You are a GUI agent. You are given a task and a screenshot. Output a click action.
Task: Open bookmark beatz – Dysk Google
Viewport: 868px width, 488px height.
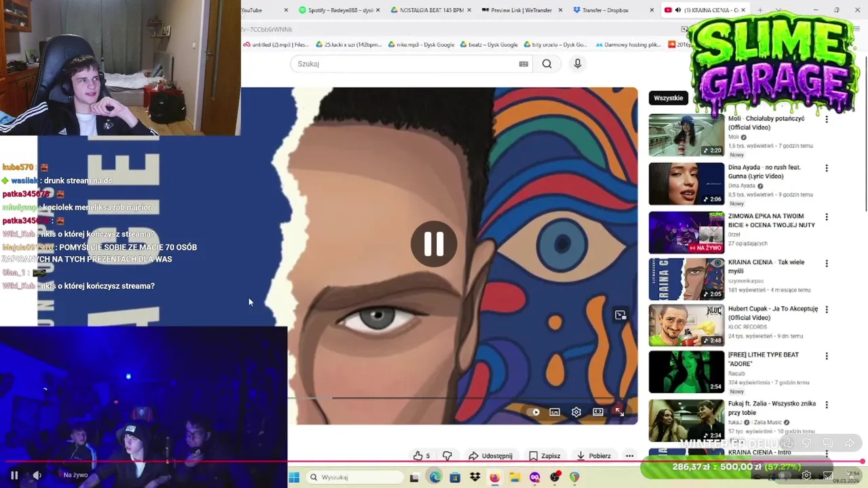488,45
